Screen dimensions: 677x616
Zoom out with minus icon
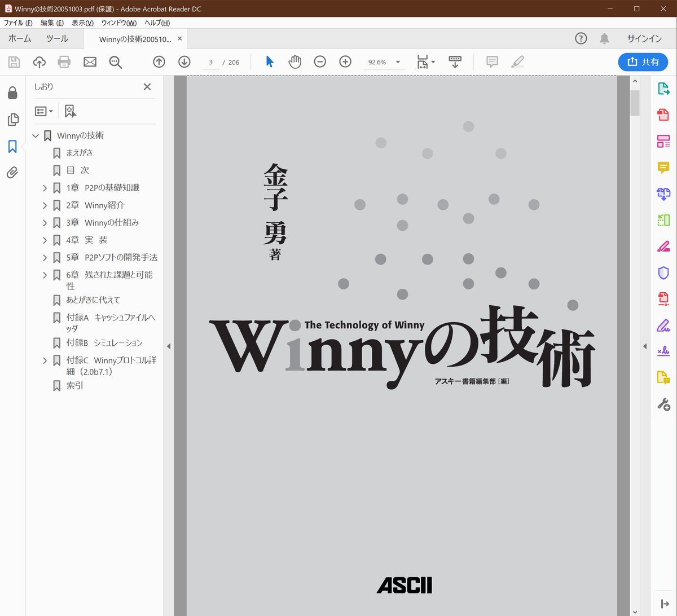pos(320,62)
